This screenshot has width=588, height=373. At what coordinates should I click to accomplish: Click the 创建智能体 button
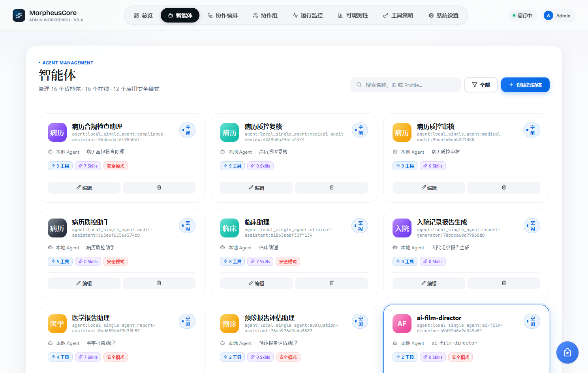525,85
